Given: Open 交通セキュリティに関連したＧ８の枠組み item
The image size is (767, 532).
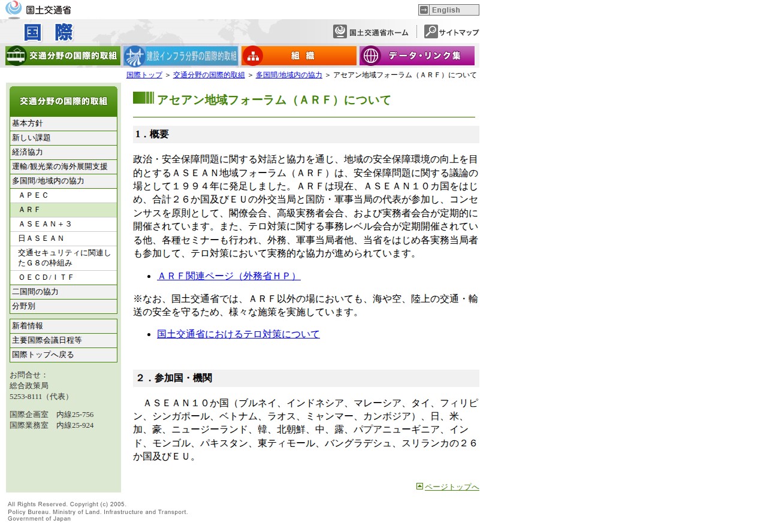Looking at the screenshot, I should coord(64,258).
